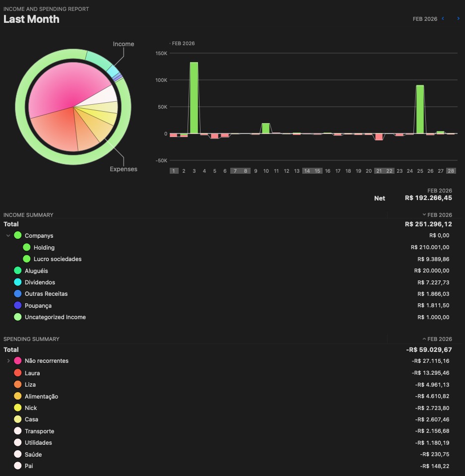This screenshot has width=465, height=476.
Task: Click the Poupança purple category dot
Action: [x=18, y=306]
